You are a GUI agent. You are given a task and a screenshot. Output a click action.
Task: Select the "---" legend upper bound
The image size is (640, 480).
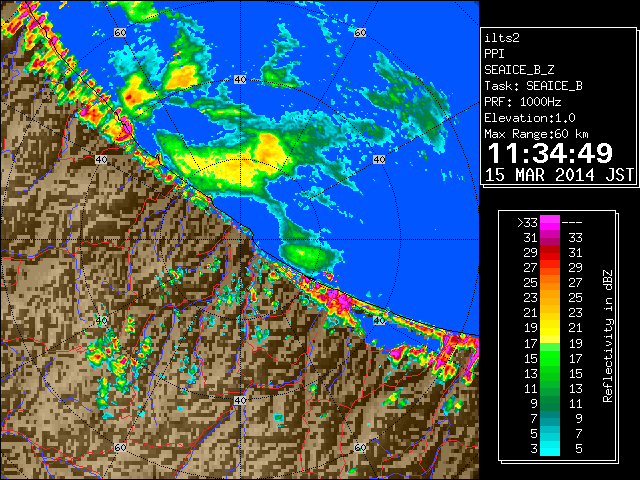[x=572, y=223]
